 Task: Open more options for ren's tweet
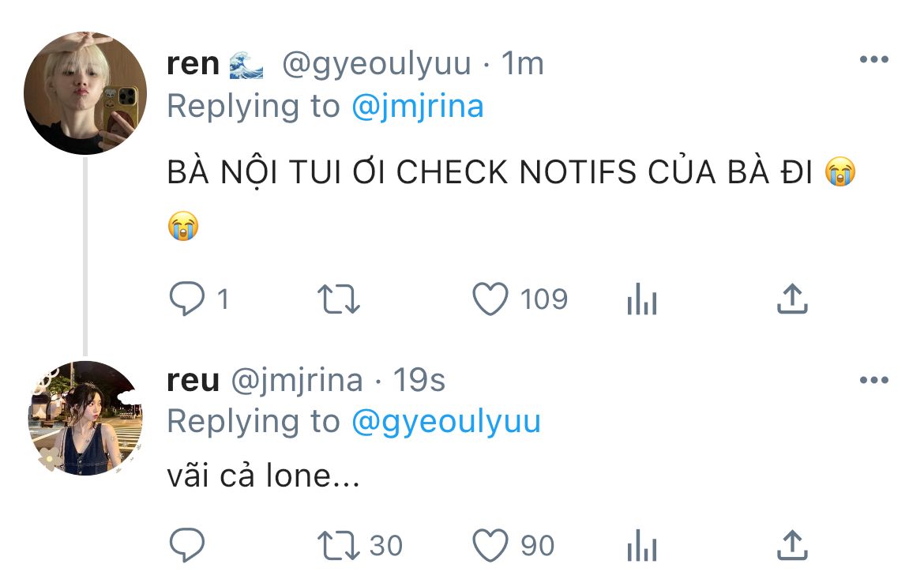pos(874,59)
